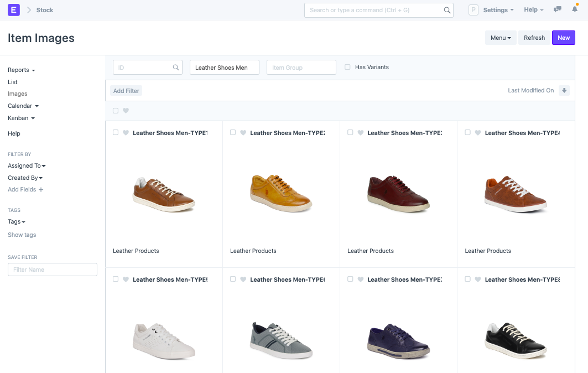
Task: Expand the Kanban dropdown in sidebar
Action: click(x=21, y=118)
